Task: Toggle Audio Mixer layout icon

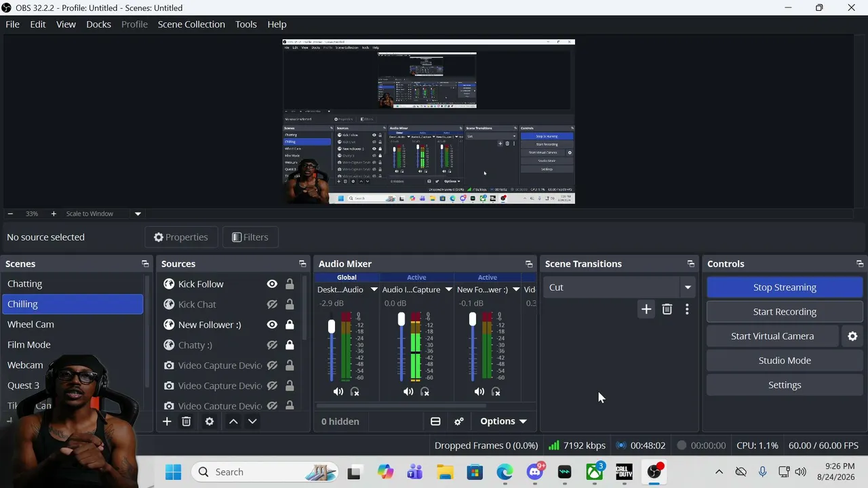Action: (435, 422)
